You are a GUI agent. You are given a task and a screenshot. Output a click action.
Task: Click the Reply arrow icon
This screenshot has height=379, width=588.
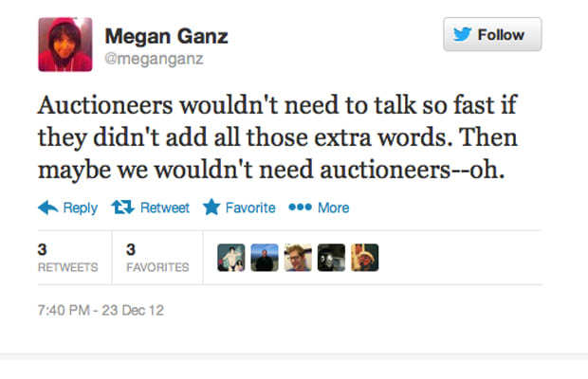tap(48, 208)
